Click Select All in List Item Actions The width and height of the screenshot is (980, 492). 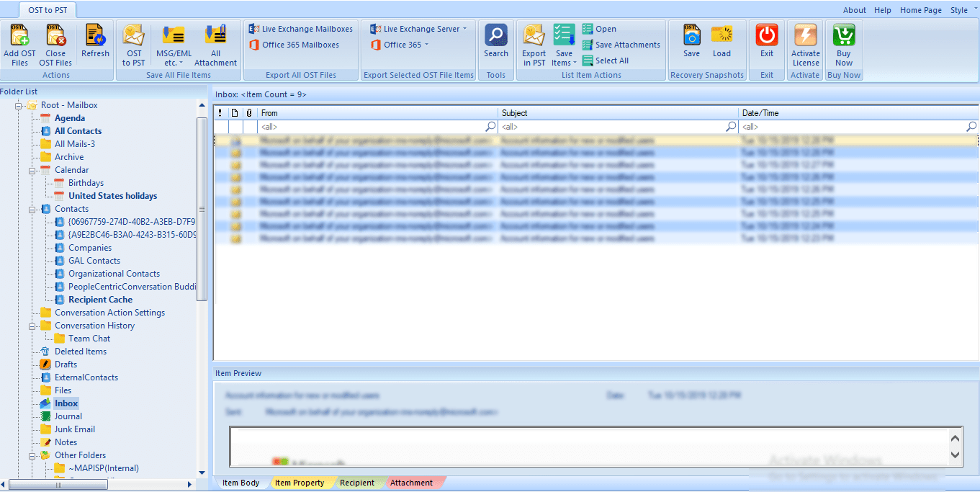(606, 61)
